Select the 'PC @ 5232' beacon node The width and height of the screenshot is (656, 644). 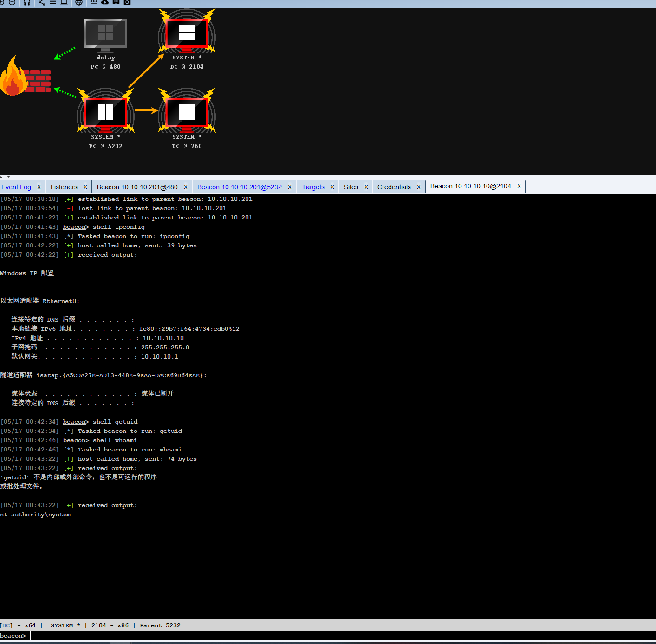(x=105, y=119)
